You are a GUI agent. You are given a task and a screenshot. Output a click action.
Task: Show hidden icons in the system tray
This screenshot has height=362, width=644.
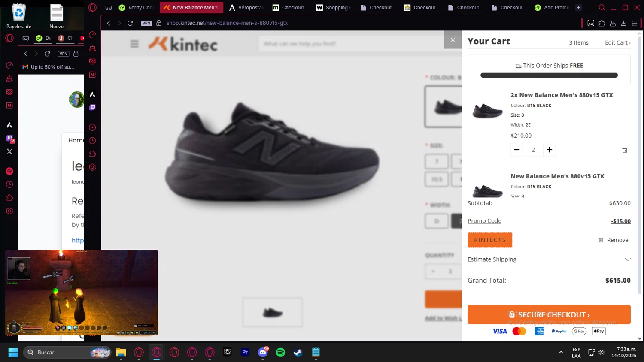[561, 352]
